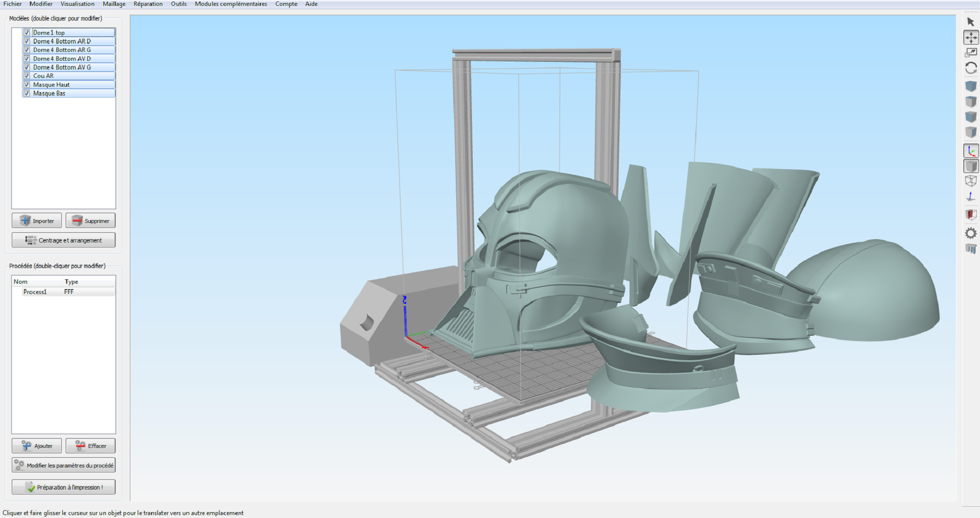
Task: Uncheck the Masque Bas checkbox
Action: coord(27,93)
